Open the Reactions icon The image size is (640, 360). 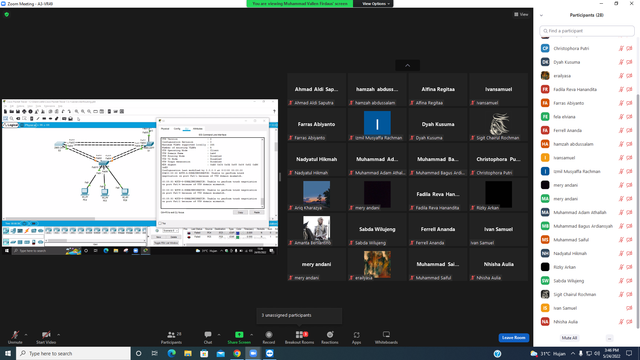click(x=330, y=335)
